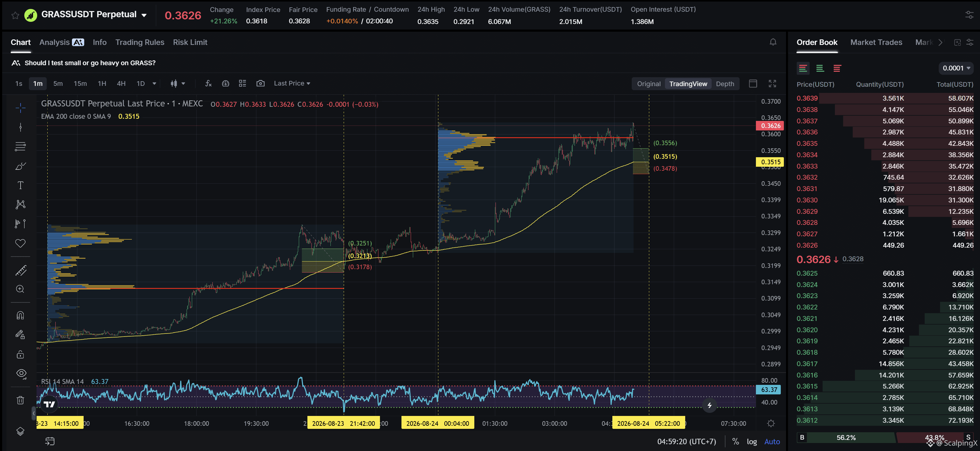Toggle chart panel layout icon
The height and width of the screenshot is (451, 980).
point(753,84)
